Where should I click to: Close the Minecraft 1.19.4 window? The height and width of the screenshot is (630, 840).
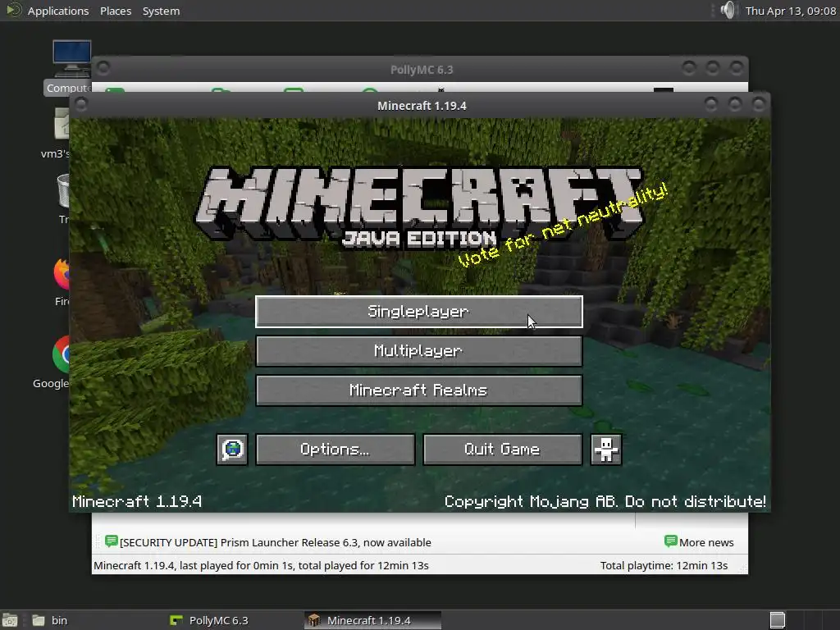point(759,104)
